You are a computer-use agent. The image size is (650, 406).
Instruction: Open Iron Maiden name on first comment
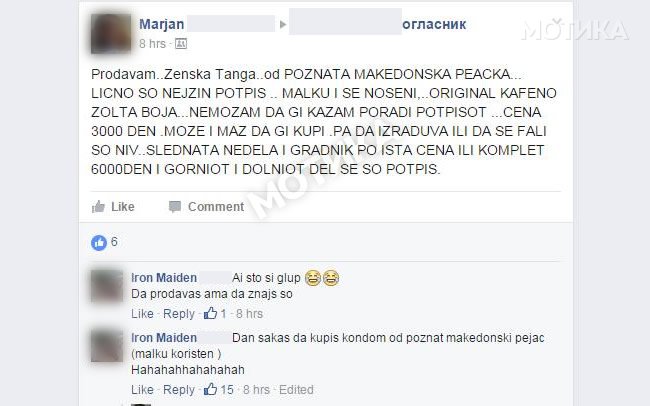[x=164, y=277]
